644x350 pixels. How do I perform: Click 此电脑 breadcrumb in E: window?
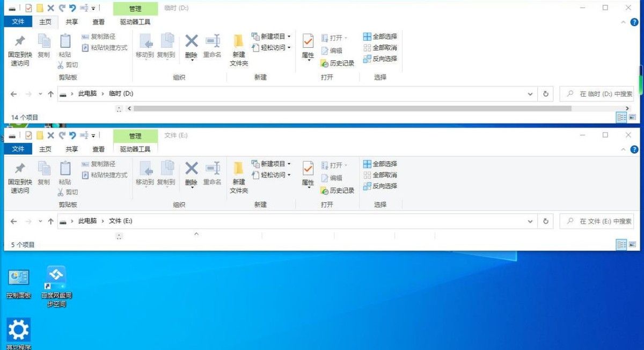click(87, 221)
